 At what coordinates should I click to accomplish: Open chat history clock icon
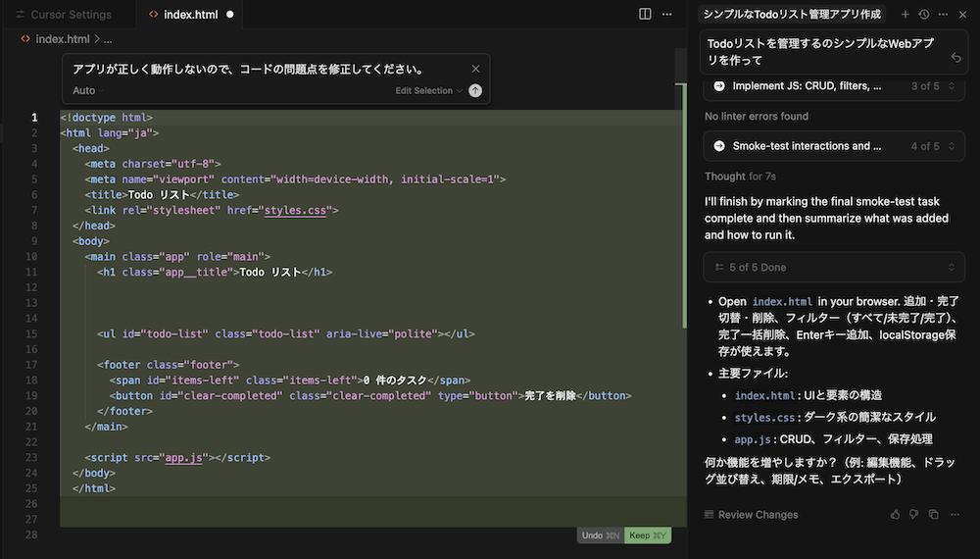924,14
